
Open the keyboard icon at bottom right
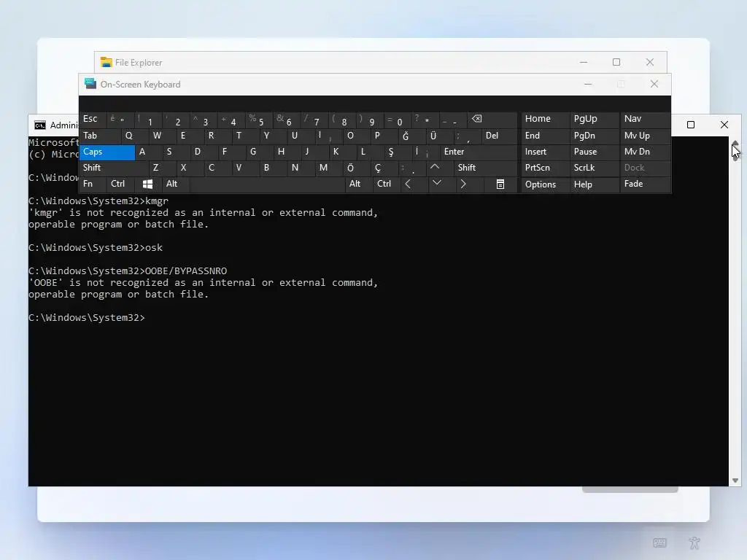659,542
